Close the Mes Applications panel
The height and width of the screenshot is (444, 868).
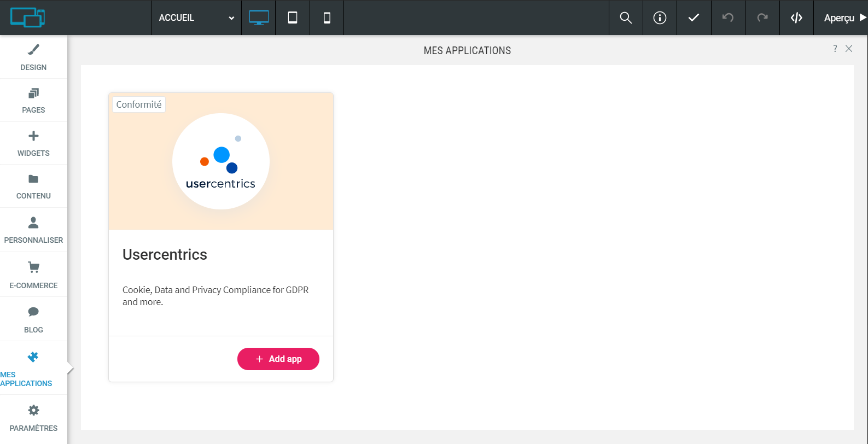pos(849,49)
